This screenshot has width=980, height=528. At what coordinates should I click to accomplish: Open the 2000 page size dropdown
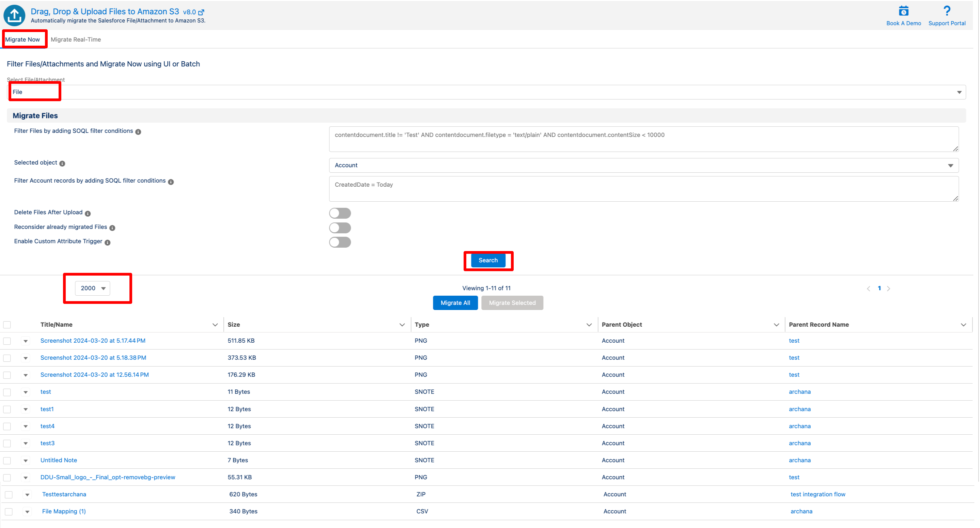point(92,288)
